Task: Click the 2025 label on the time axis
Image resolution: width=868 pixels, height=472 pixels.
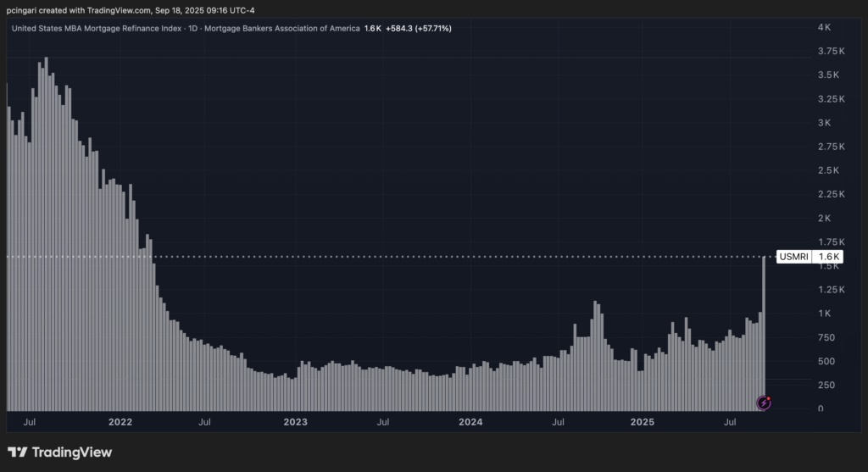Action: click(x=643, y=421)
